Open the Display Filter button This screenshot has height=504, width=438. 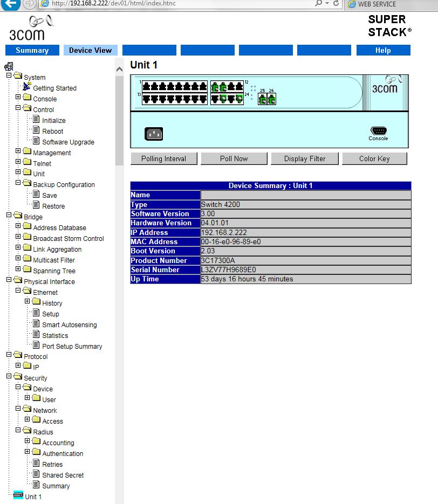pyautogui.click(x=305, y=159)
